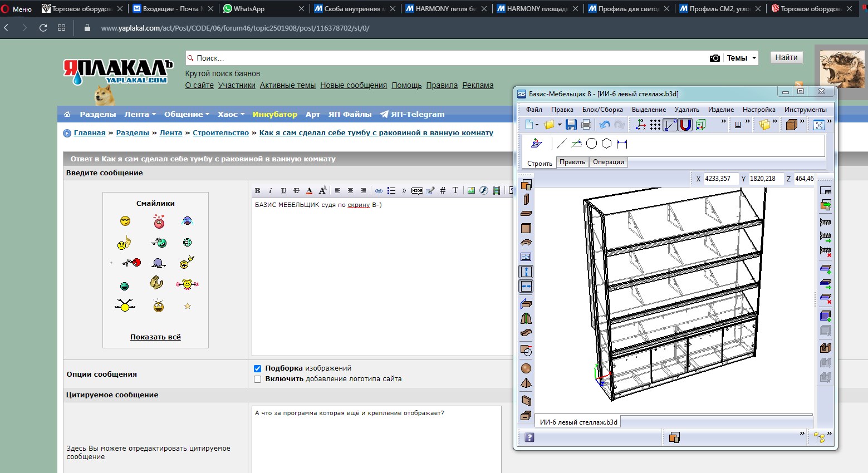This screenshot has height=473, width=868.
Task: Add a vertical panel in Базис-Мебельщик
Action: pos(526,199)
